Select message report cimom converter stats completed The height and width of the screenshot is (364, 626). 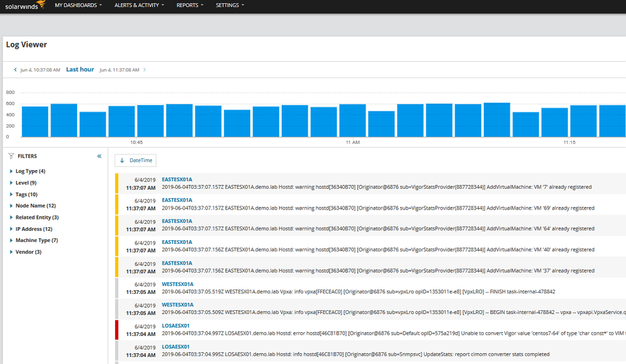pos(356,355)
